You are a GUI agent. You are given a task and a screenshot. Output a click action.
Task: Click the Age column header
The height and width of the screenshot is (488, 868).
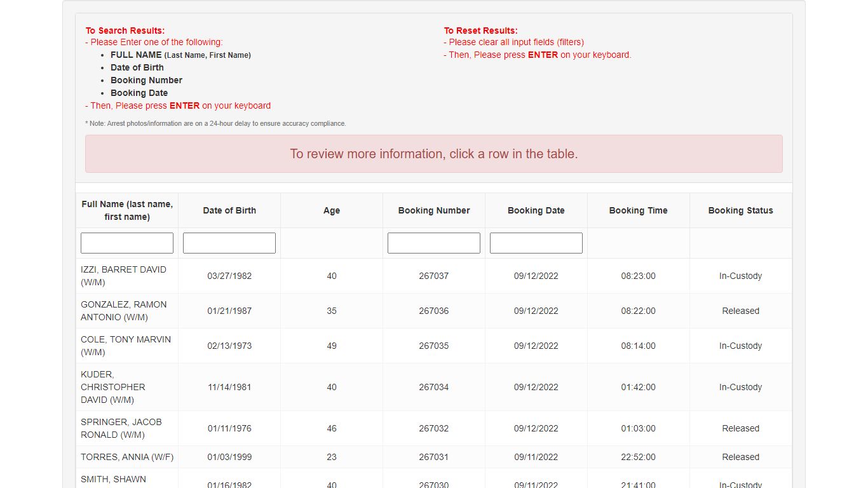click(x=332, y=210)
